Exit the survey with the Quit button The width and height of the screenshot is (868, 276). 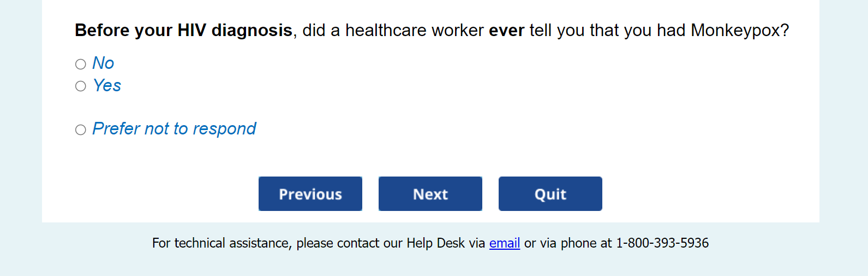tap(550, 194)
